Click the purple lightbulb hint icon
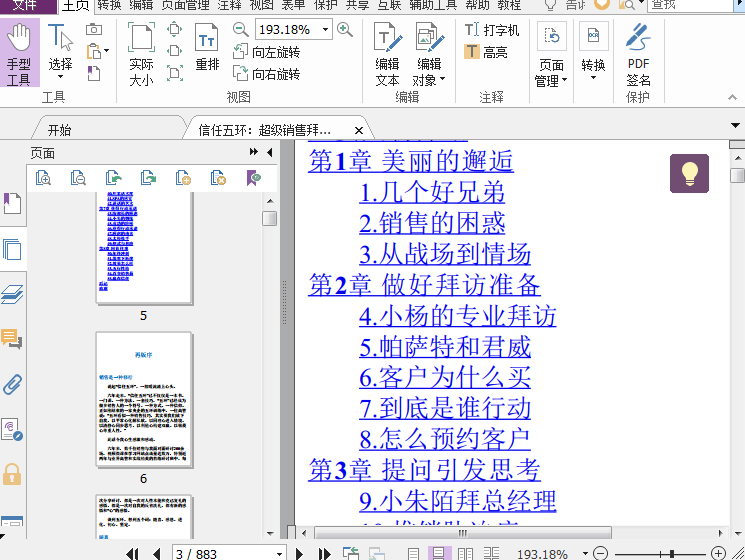 tap(689, 173)
